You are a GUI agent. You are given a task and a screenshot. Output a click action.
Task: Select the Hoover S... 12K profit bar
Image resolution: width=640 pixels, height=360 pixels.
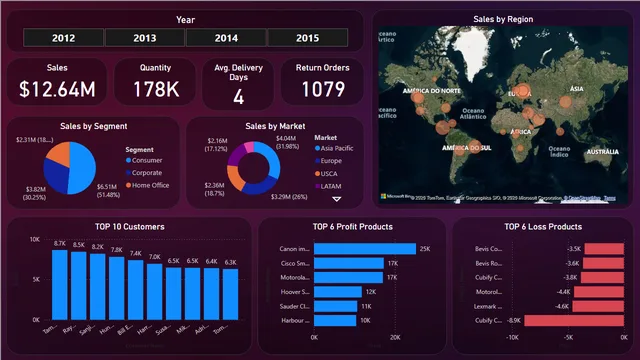coord(338,292)
